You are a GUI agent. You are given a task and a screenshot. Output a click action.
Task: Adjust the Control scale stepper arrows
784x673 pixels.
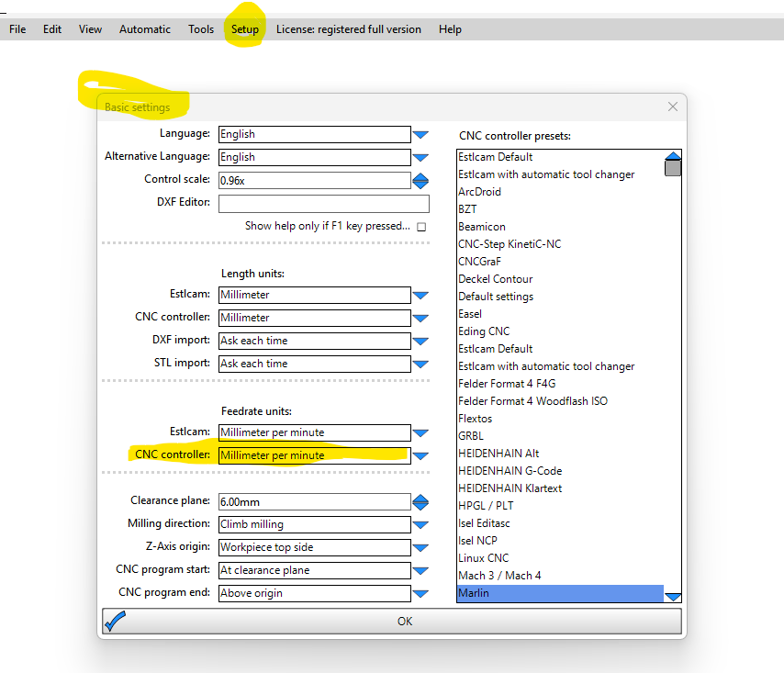(x=420, y=181)
